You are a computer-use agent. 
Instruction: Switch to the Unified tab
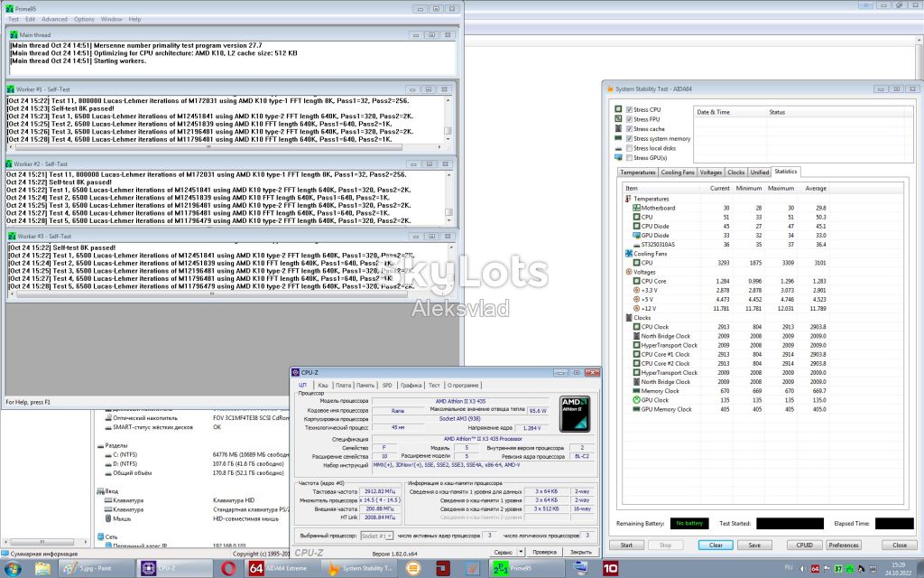[760, 172]
